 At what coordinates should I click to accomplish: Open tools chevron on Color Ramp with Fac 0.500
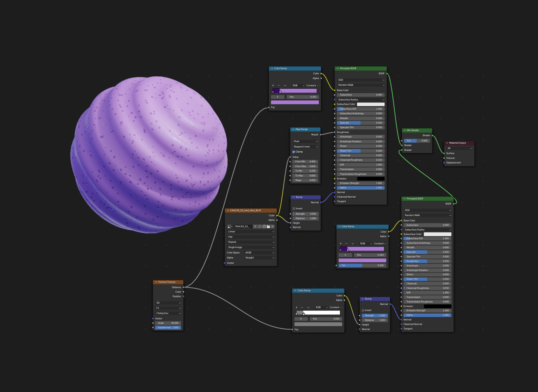353,243
